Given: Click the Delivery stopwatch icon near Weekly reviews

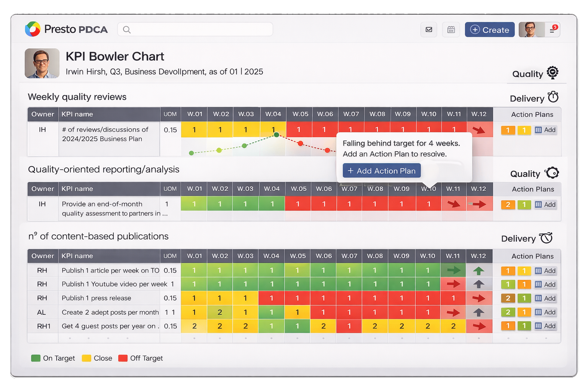Looking at the screenshot, I should point(553,97).
